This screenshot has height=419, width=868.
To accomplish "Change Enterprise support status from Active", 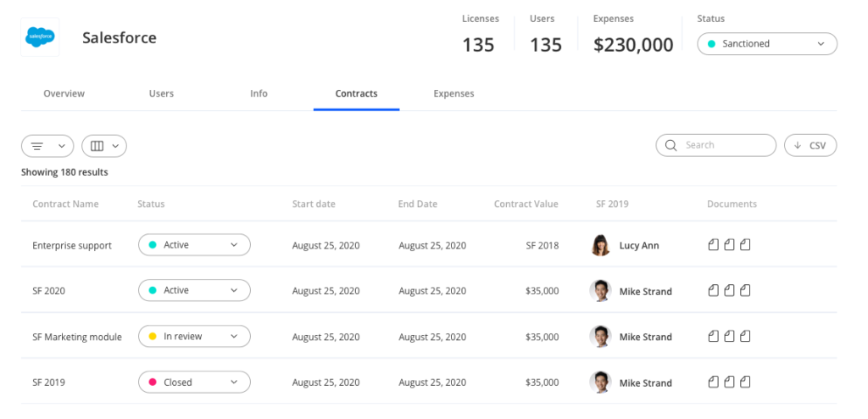I will pos(194,245).
